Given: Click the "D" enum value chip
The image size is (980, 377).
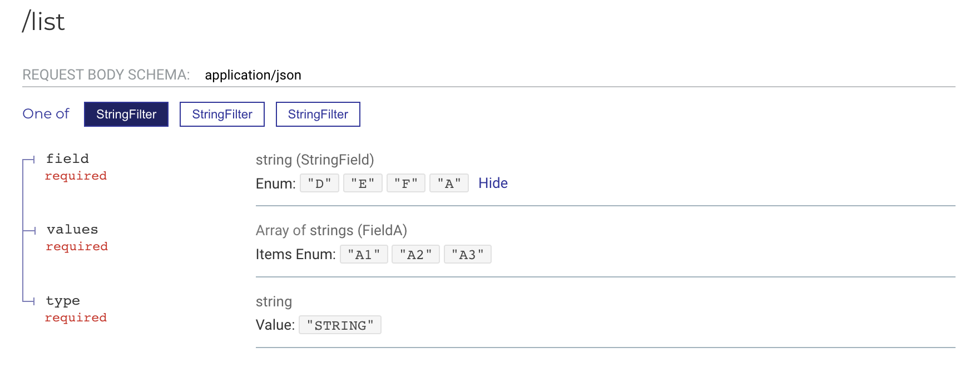Looking at the screenshot, I should (319, 183).
